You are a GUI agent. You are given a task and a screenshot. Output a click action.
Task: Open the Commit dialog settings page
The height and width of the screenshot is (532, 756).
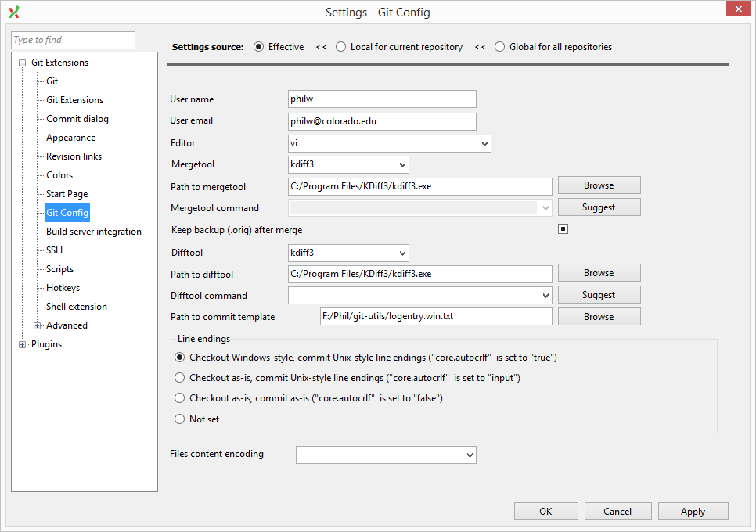click(77, 119)
